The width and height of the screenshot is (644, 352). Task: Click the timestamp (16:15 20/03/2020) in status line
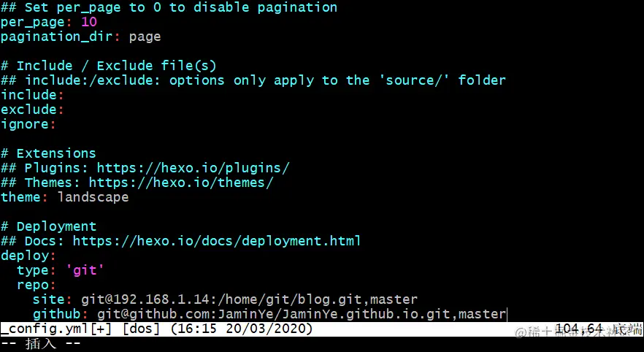pos(241,329)
